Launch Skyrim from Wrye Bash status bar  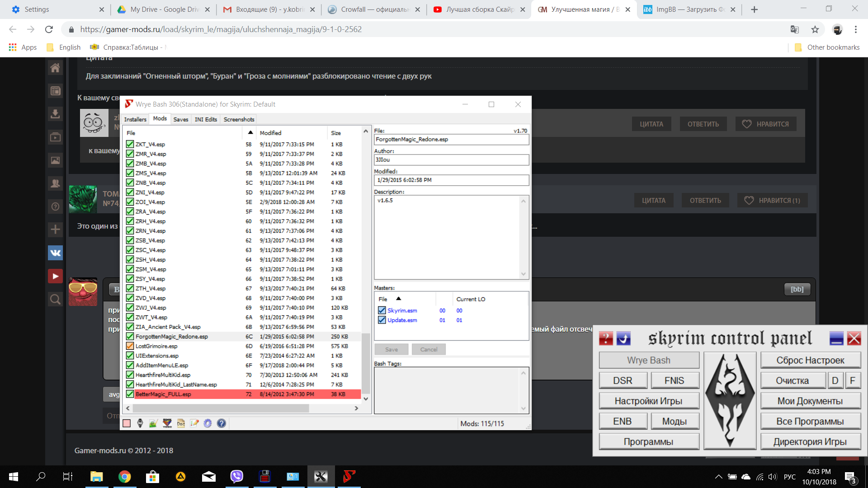click(140, 423)
